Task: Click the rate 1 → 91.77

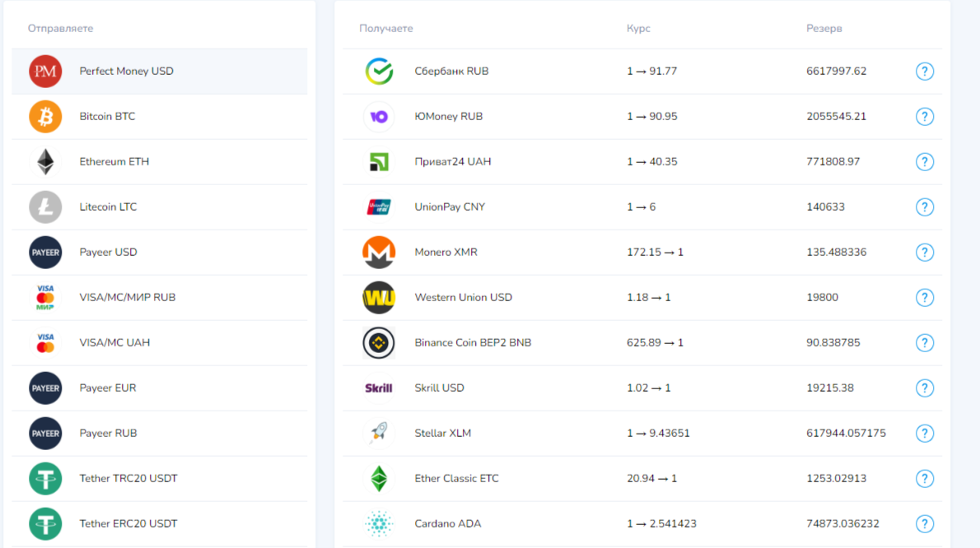Action: point(652,71)
